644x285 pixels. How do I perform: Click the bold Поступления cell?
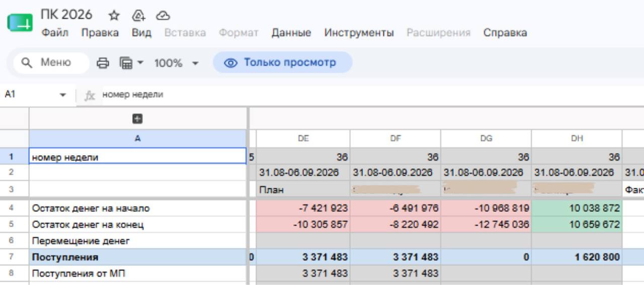(138, 257)
